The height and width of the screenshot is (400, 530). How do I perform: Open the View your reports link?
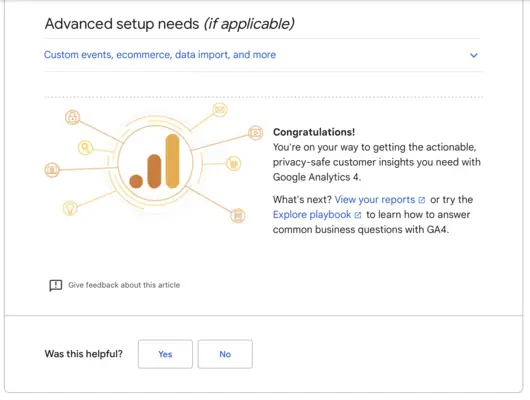pyautogui.click(x=375, y=199)
